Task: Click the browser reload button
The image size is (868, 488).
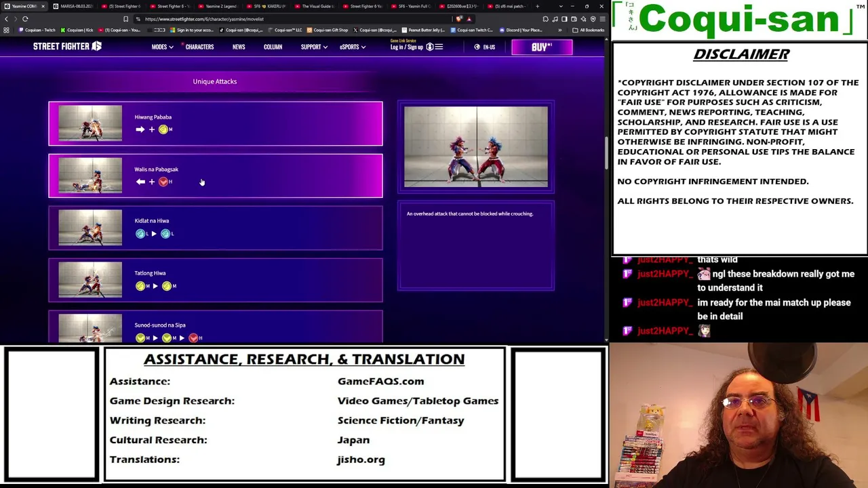Action: 25,19
